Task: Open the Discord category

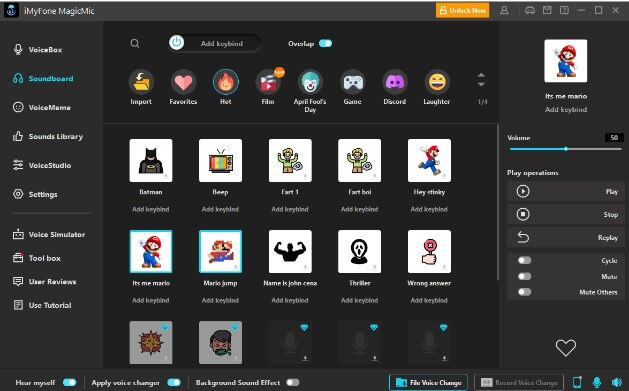Action: click(x=395, y=82)
